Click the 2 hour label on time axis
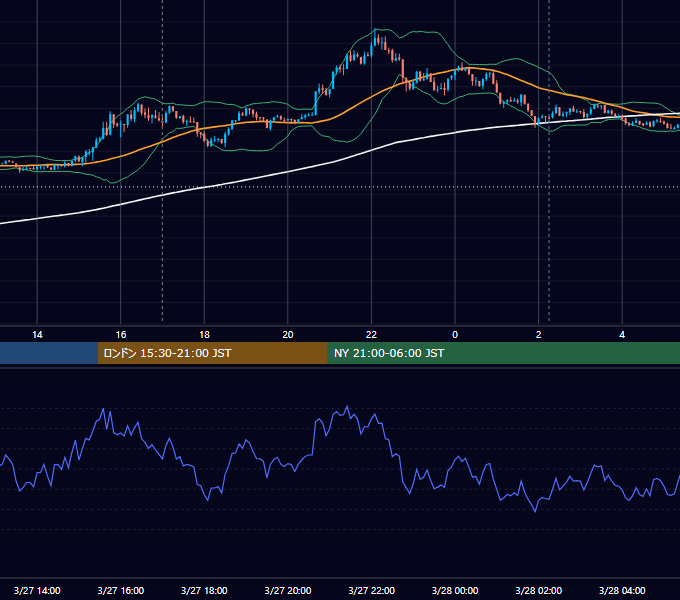Viewport: 680px width, 600px height. [538, 335]
